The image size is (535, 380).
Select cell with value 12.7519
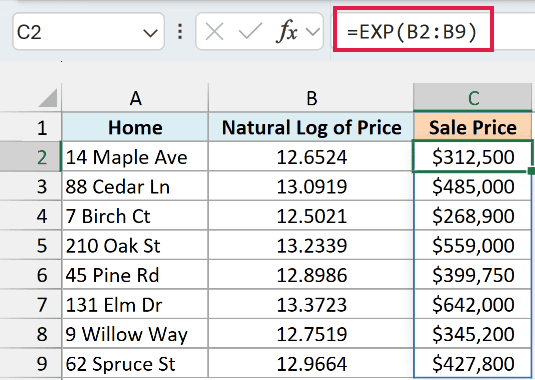click(311, 334)
